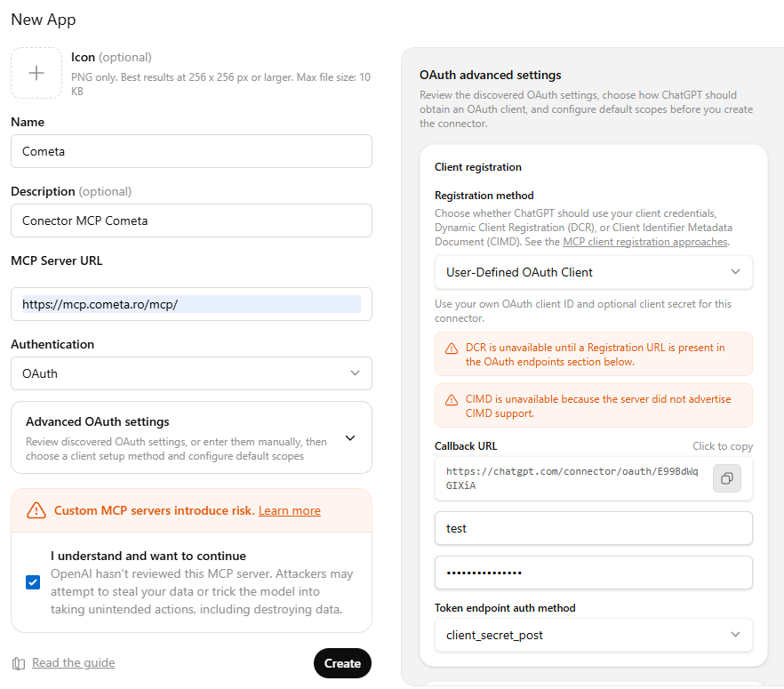Click the warning triangle on the DCR unavailable notice
The width and height of the screenshot is (784, 689).
point(452,348)
